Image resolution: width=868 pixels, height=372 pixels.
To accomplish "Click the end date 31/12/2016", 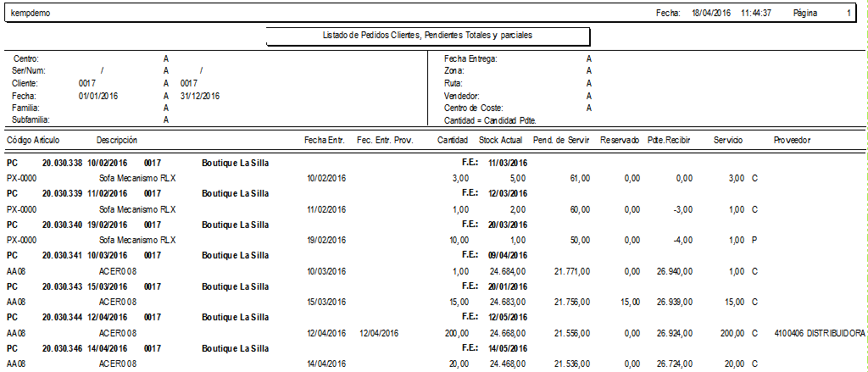I will (200, 96).
